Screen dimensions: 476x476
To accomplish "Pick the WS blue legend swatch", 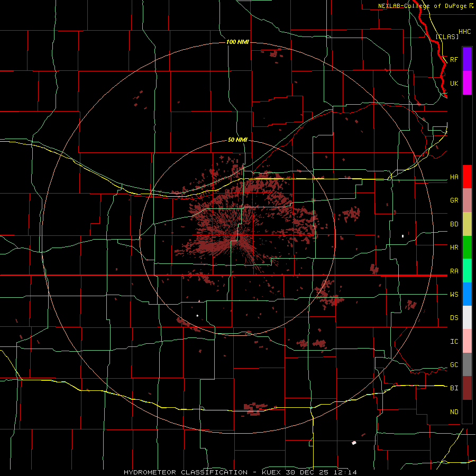I will tap(467, 294).
